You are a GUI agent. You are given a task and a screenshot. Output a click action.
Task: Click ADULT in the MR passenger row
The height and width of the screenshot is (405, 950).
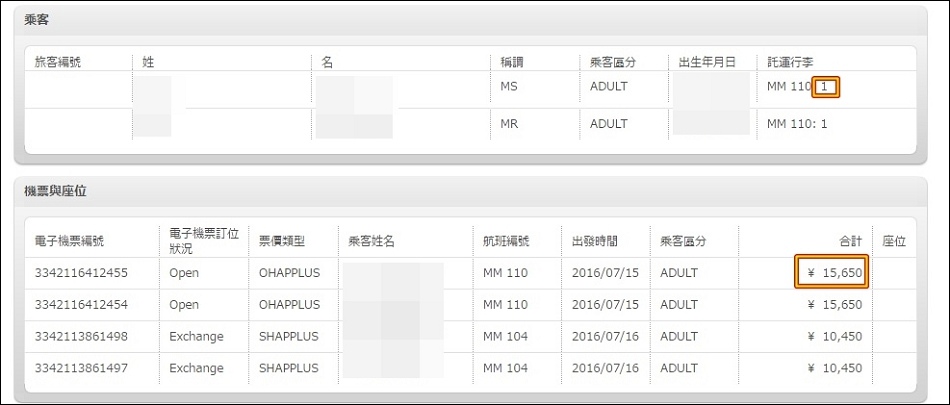tap(609, 124)
